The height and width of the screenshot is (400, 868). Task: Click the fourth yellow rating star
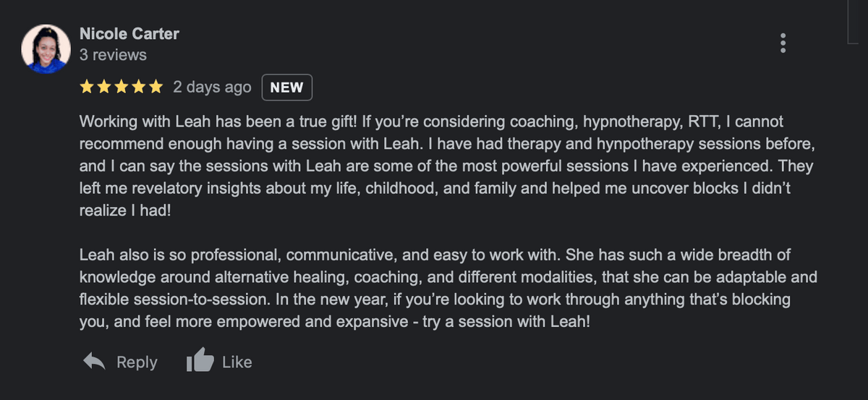[139, 88]
